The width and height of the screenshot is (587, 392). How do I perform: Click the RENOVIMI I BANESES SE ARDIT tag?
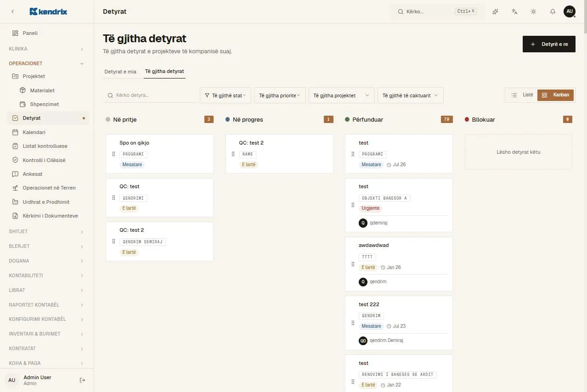tap(398, 375)
